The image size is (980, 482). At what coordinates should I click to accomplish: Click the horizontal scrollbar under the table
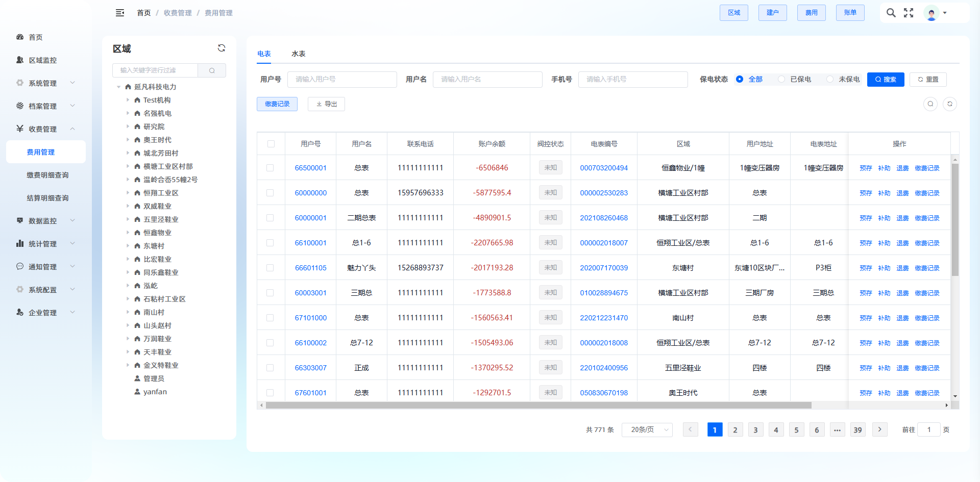point(538,405)
